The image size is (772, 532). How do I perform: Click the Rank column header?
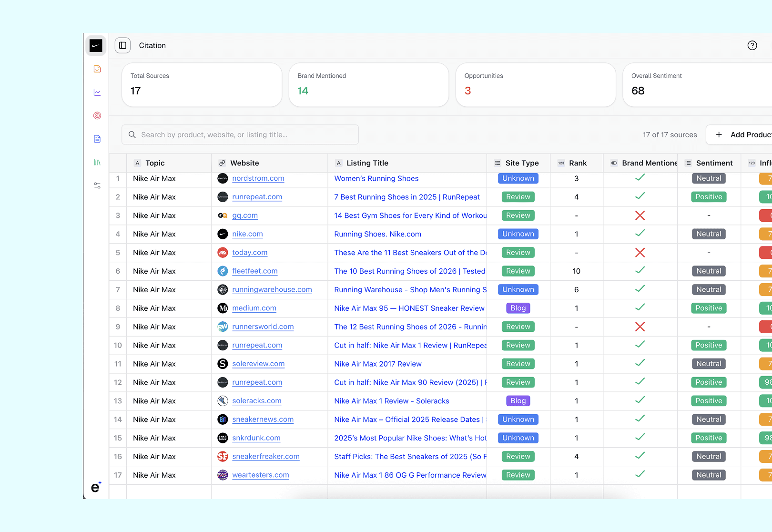(577, 163)
